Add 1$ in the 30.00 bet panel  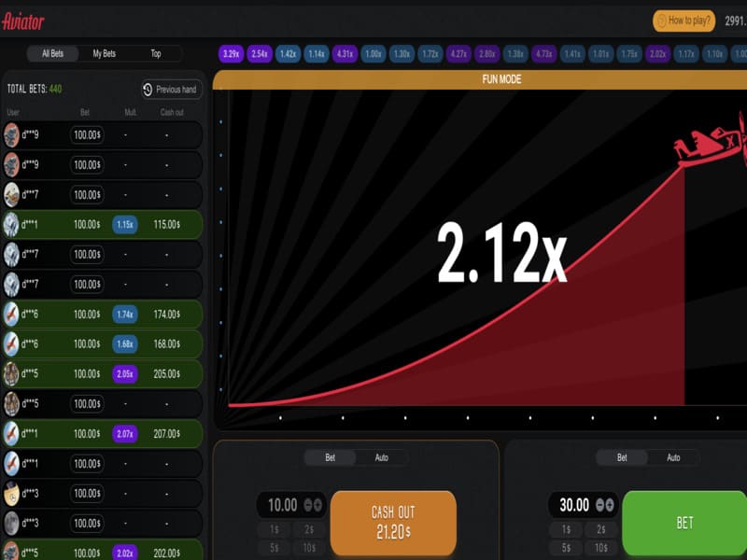click(566, 529)
